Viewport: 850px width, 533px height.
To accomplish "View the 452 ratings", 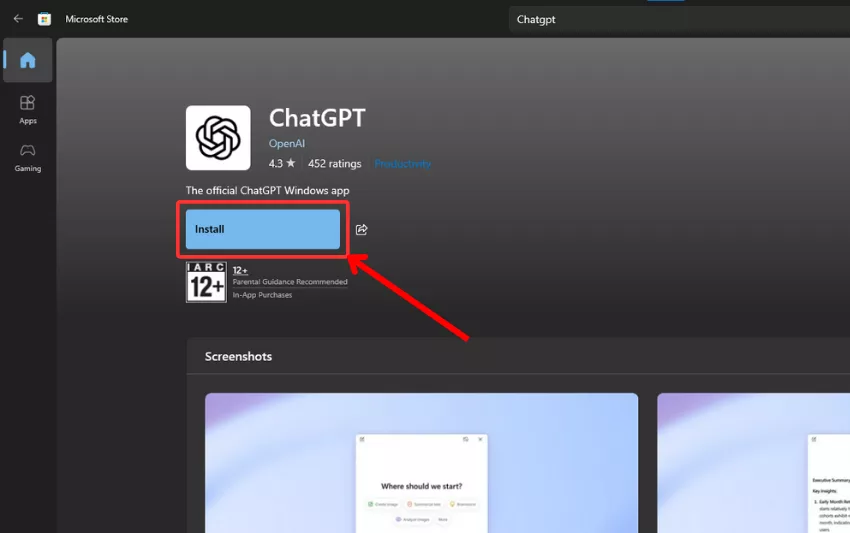I will 334,164.
